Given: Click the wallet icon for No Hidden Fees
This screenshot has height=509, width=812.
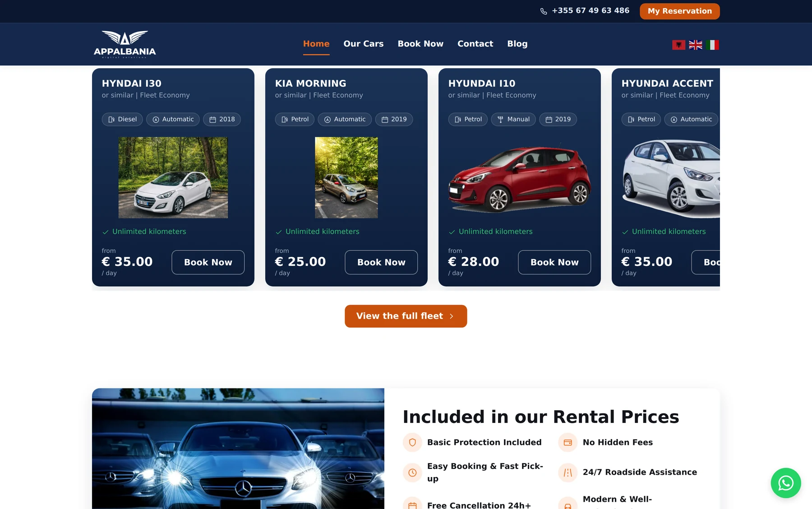Looking at the screenshot, I should click(568, 443).
